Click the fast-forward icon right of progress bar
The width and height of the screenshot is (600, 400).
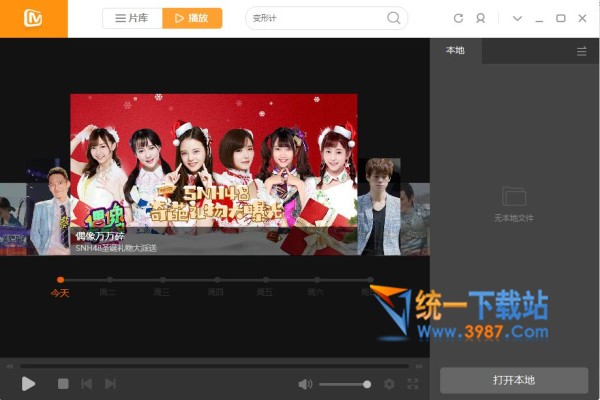click(x=419, y=366)
